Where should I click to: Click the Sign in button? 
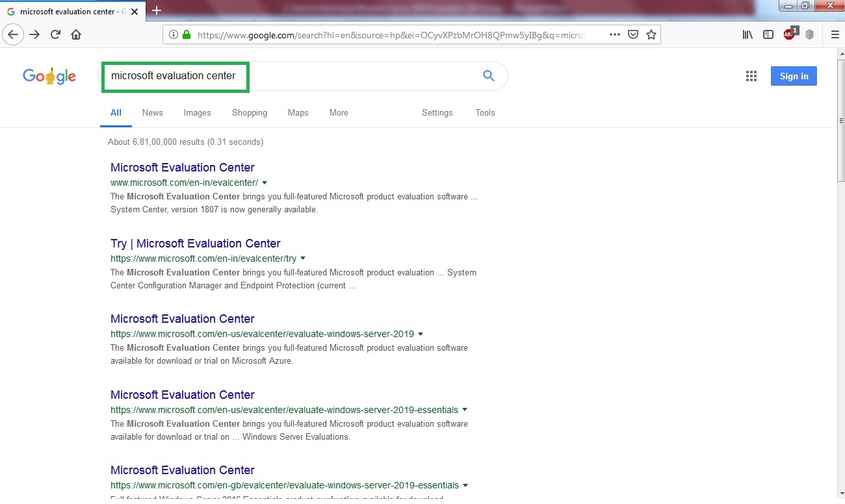pos(794,76)
